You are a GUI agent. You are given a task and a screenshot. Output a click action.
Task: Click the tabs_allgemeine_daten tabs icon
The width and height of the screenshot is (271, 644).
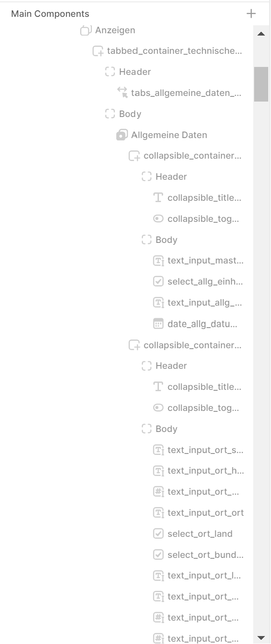tap(122, 93)
